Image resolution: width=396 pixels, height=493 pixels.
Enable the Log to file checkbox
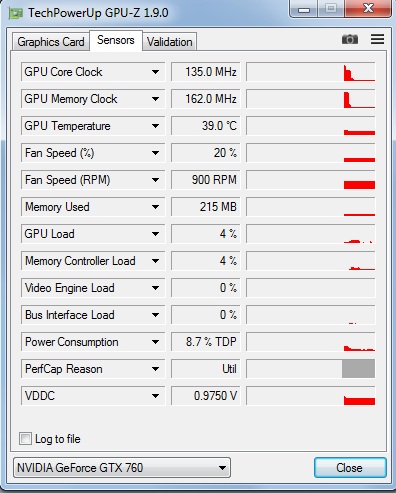pos(25,439)
